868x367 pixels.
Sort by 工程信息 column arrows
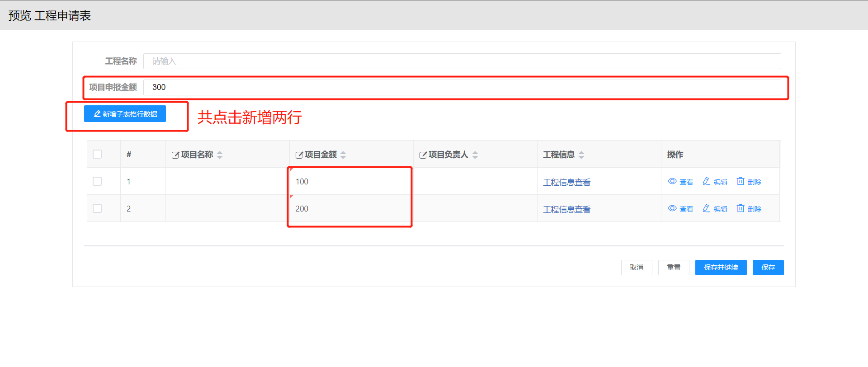[581, 155]
